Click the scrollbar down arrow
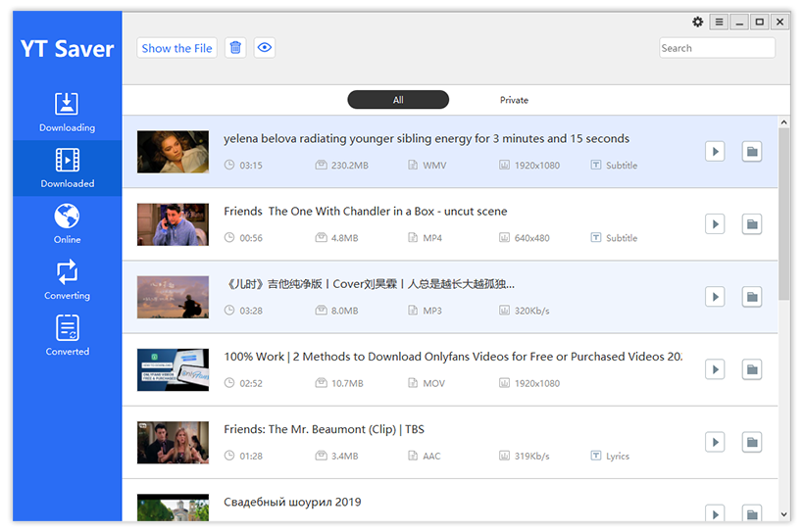Screen dimensions: 804x532 coord(783,514)
